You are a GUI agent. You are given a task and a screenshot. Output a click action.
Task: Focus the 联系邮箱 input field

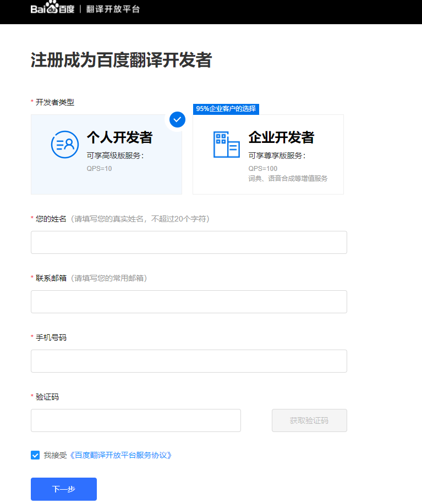pos(189,302)
